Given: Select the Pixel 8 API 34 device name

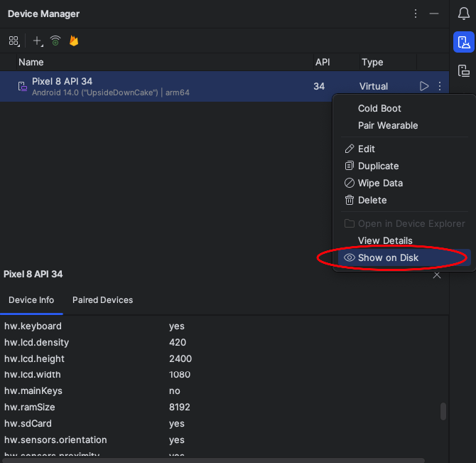Looking at the screenshot, I should [62, 81].
